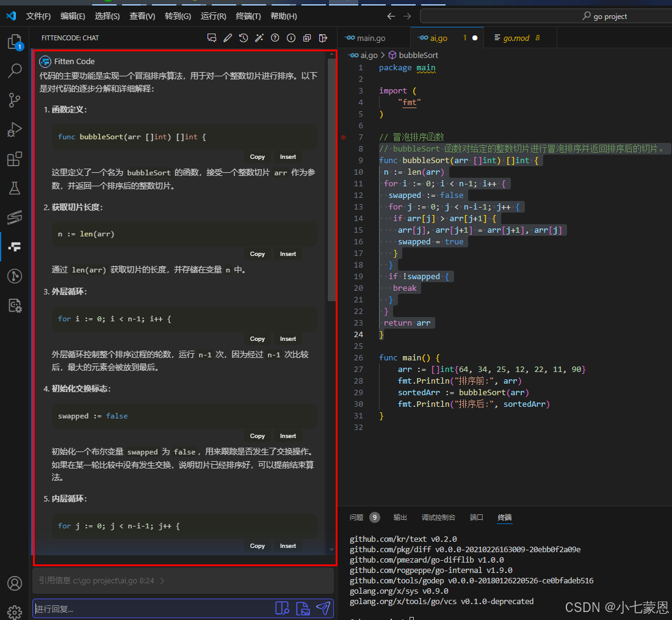Open the Explorer view in activity bar
The width and height of the screenshot is (672, 620).
coord(15,42)
